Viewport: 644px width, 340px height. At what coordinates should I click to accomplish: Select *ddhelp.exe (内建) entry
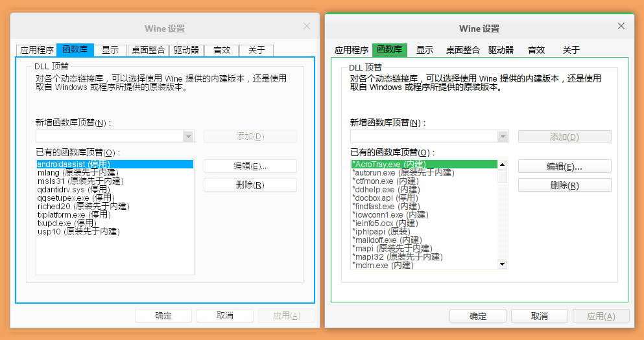click(424, 190)
